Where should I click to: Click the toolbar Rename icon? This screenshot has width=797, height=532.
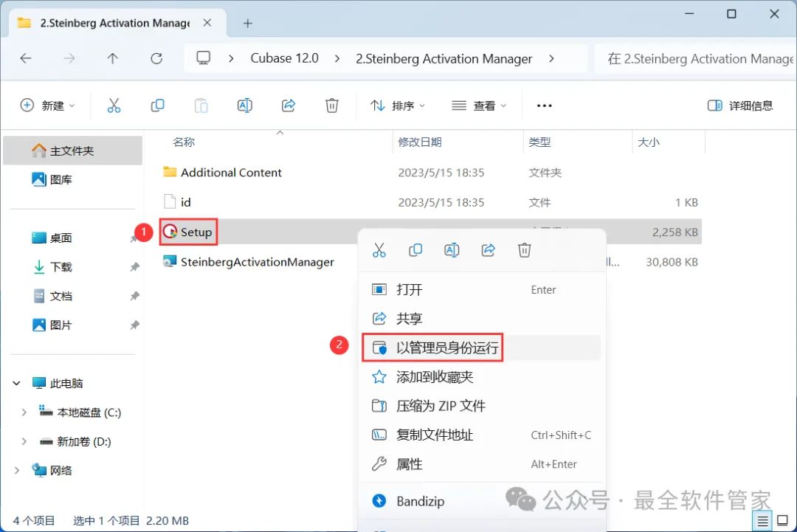tap(244, 106)
